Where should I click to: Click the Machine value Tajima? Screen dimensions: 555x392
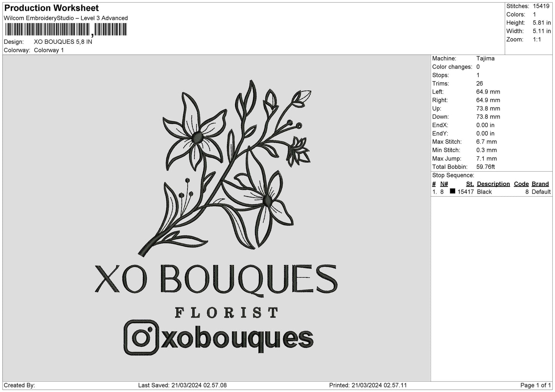tap(485, 58)
